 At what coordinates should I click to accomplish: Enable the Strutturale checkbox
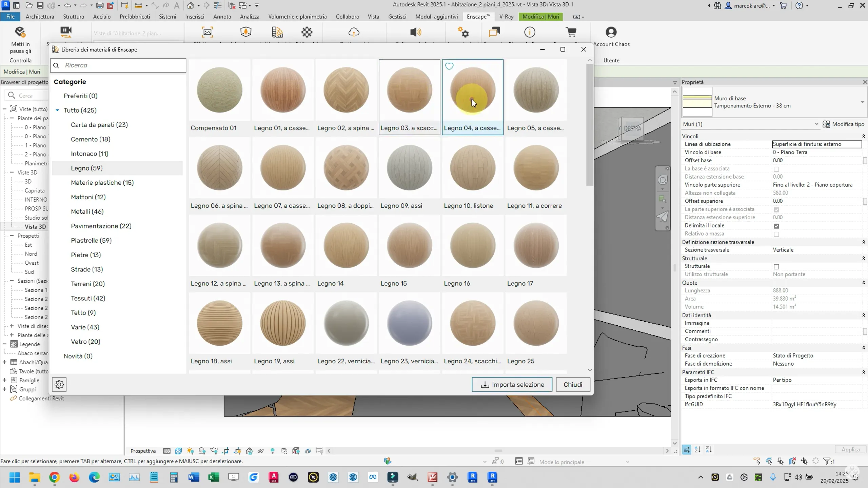776,267
